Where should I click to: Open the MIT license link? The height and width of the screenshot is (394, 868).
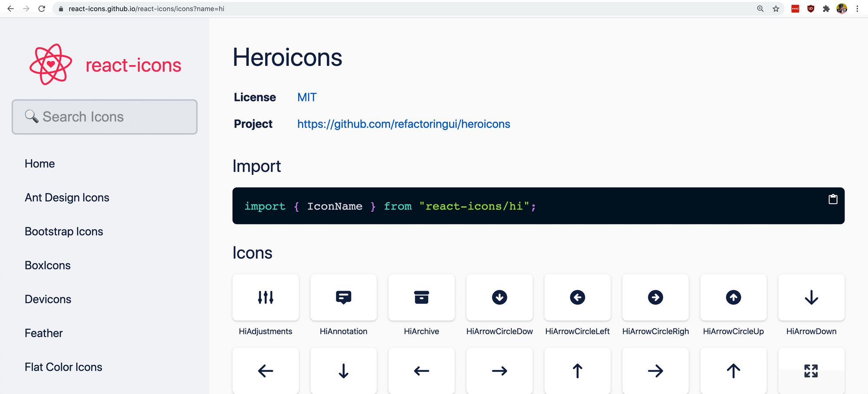pos(307,97)
